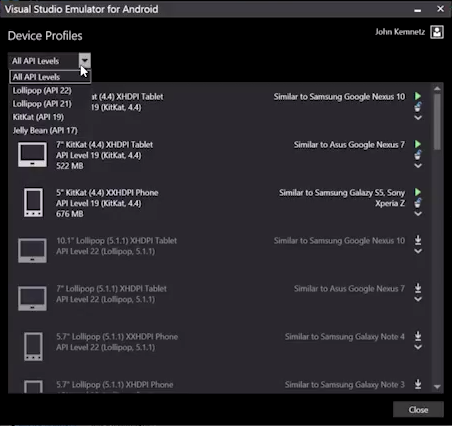Image resolution: width=452 pixels, height=426 pixels.
Task: Uninstall the 7" KitKat XHDPI Tablet profile
Action: coord(418,155)
